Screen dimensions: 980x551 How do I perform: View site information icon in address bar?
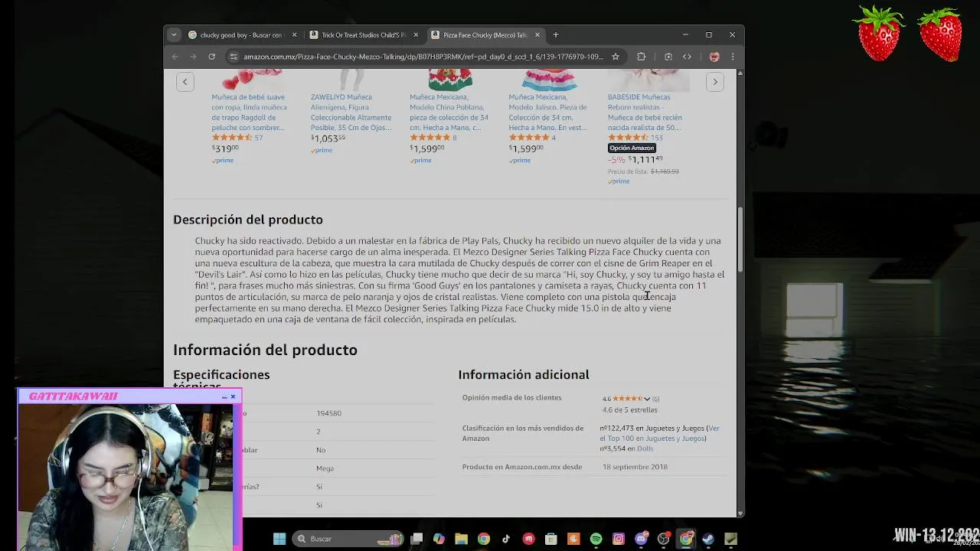pyautogui.click(x=234, y=57)
